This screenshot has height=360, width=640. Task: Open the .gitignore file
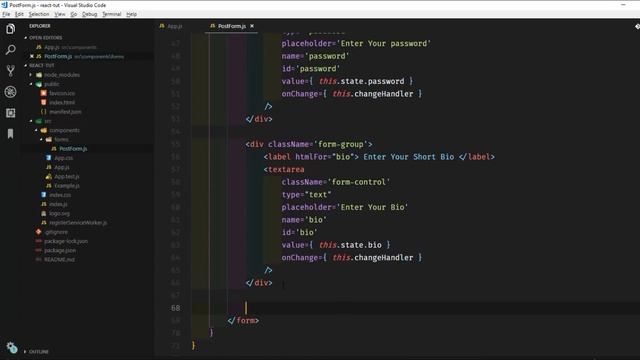(56, 232)
